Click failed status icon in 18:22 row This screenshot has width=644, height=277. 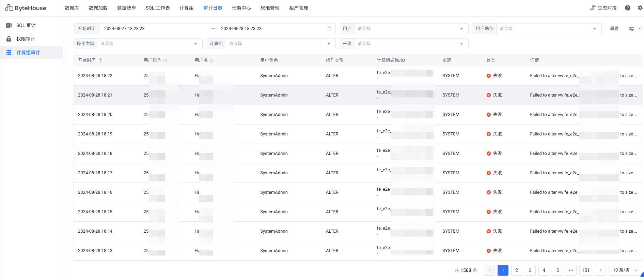489,76
